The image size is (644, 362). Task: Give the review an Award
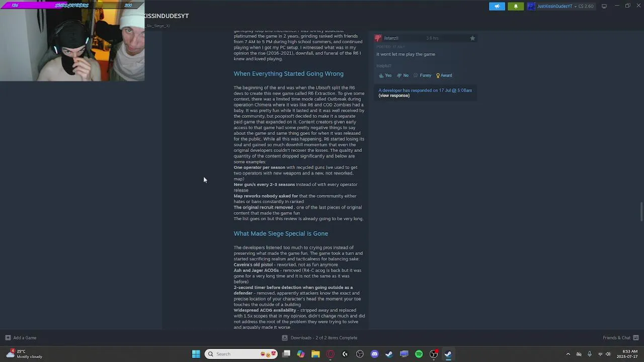444,75
